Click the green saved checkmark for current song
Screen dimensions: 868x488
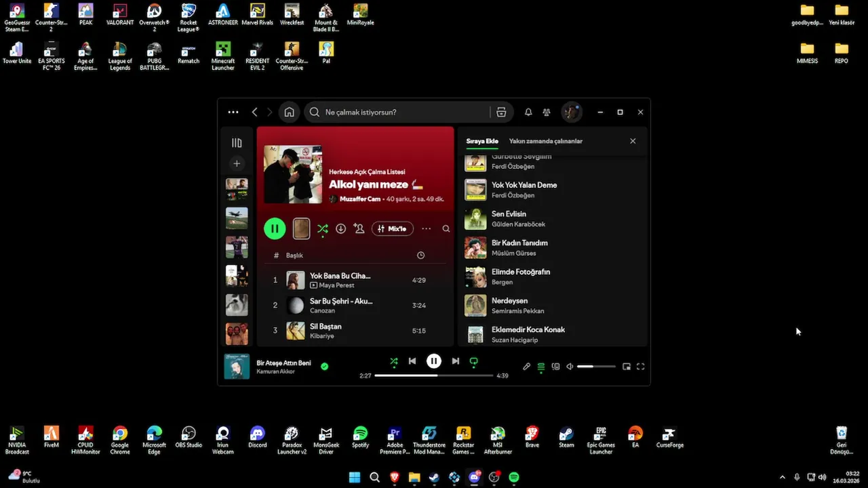(324, 366)
